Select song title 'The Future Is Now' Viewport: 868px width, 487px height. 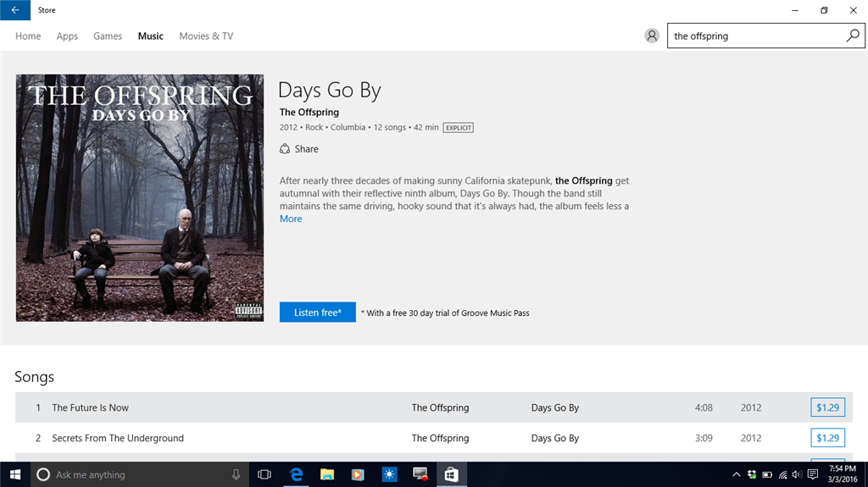(90, 408)
